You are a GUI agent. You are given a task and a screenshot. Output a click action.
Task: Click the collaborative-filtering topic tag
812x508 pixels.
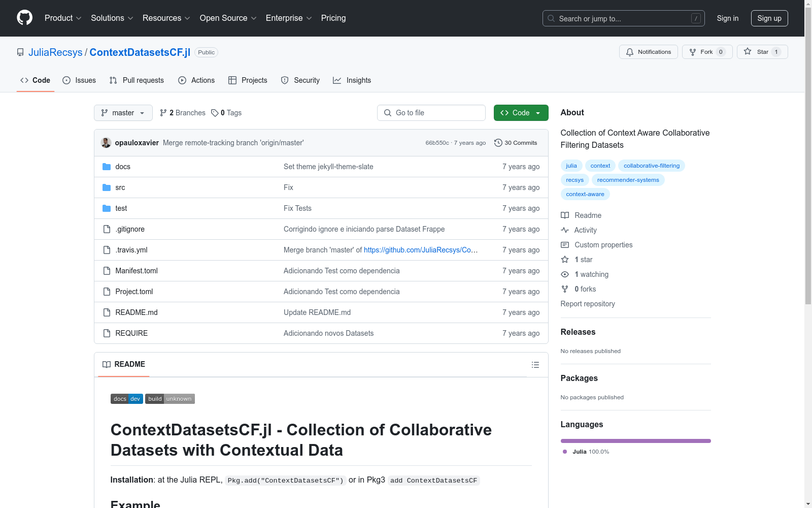pyautogui.click(x=652, y=166)
